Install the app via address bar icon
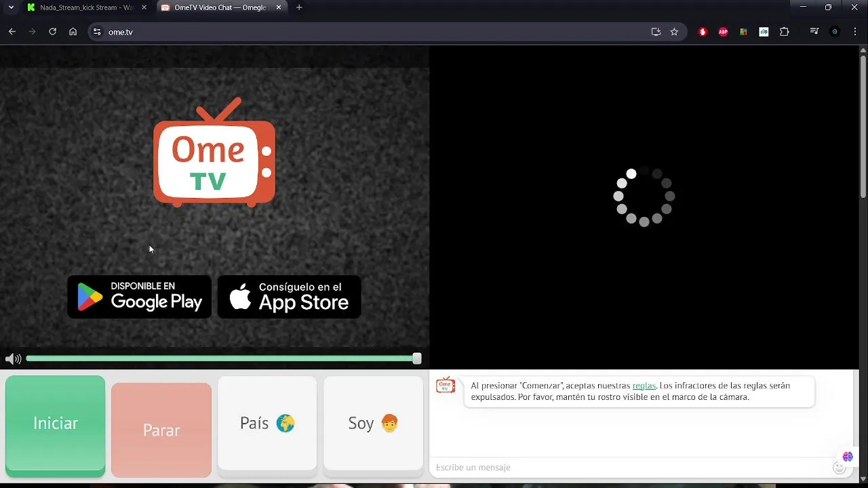The height and width of the screenshot is (488, 868). (656, 32)
